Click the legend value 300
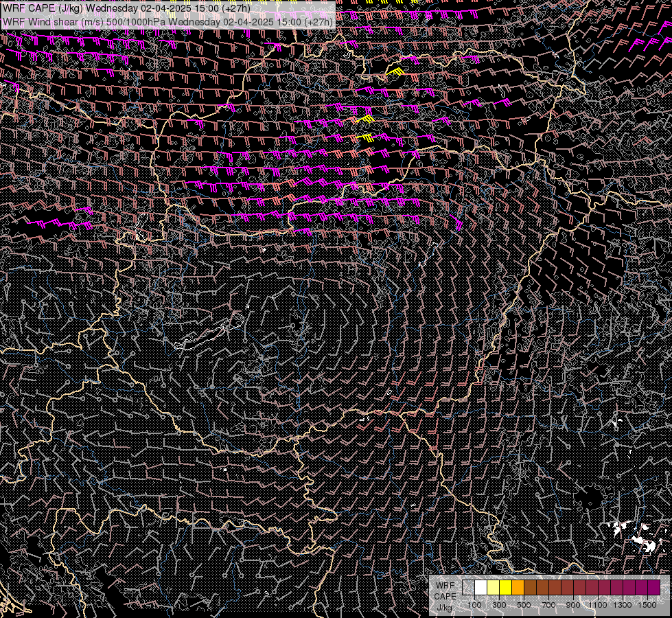 499,605
